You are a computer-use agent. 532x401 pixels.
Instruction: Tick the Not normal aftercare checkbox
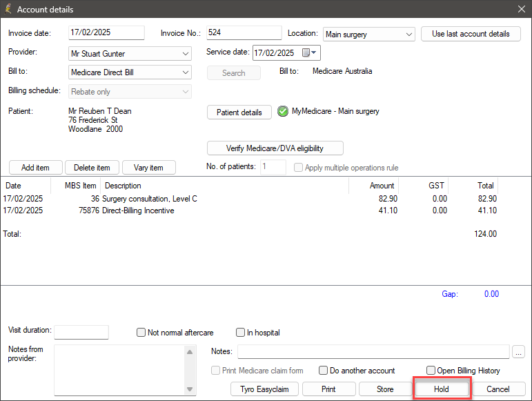pos(141,333)
